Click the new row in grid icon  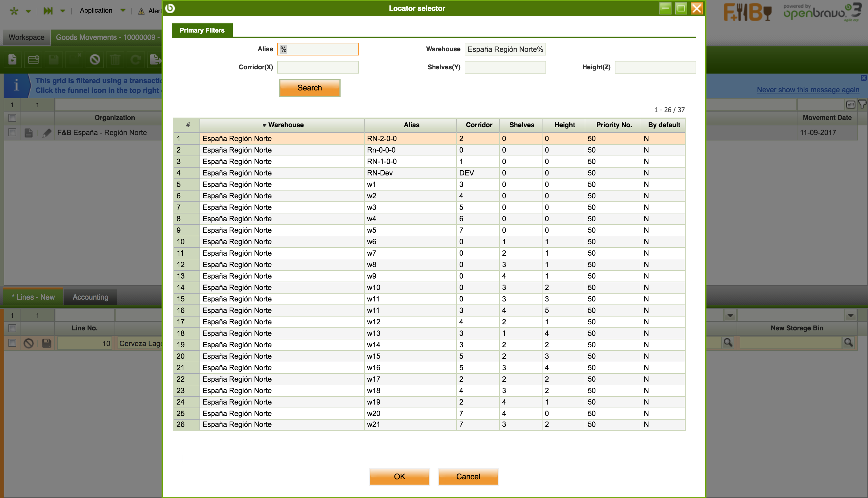click(x=33, y=60)
